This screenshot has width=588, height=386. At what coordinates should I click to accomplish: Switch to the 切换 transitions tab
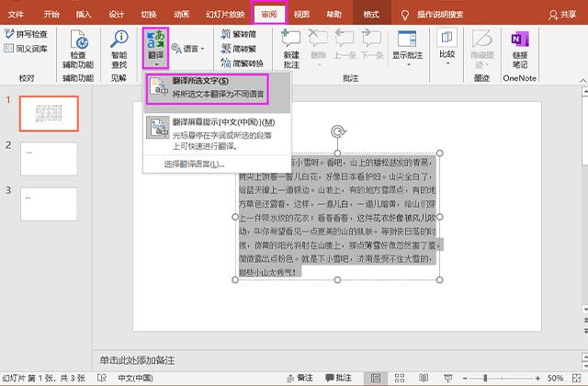[149, 15]
